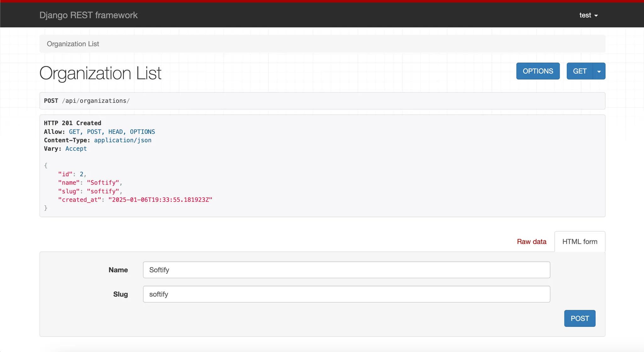
Task: Click the Django REST framework brand link
Action: 88,15
